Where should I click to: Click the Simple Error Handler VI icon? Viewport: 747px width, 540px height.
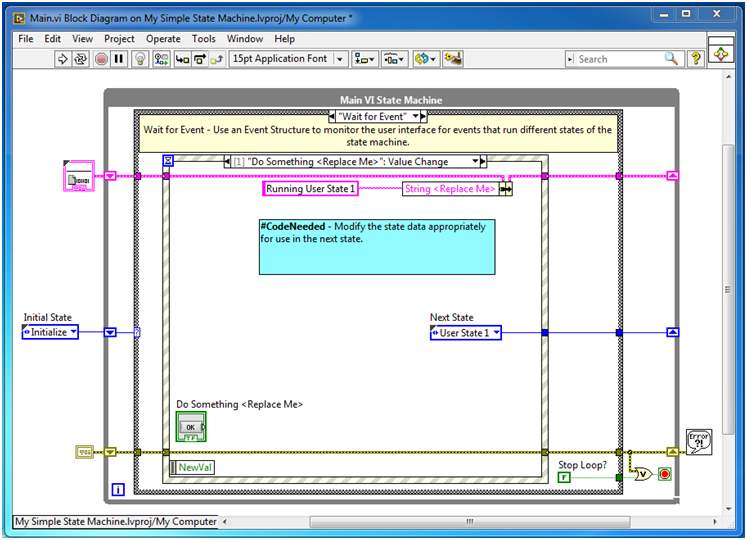(698, 441)
